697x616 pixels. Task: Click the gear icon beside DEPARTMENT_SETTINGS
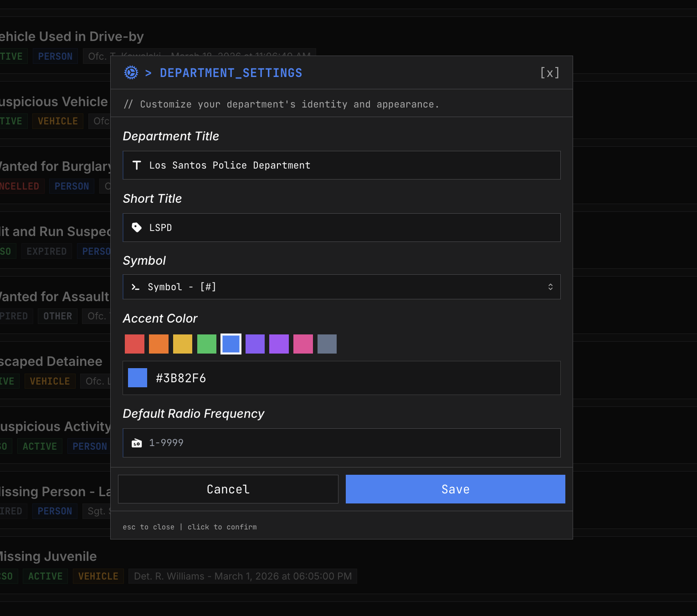tap(131, 72)
